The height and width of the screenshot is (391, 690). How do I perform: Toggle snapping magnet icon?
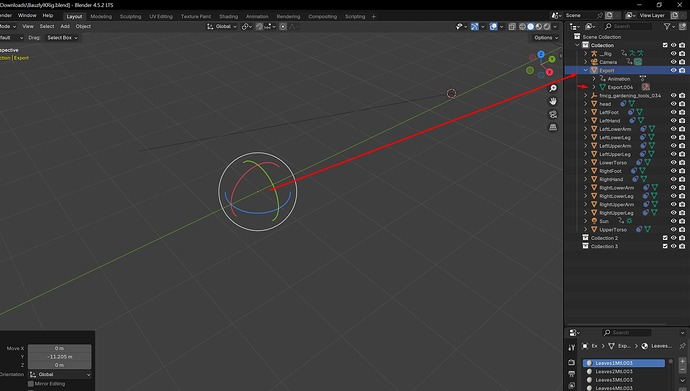click(259, 27)
